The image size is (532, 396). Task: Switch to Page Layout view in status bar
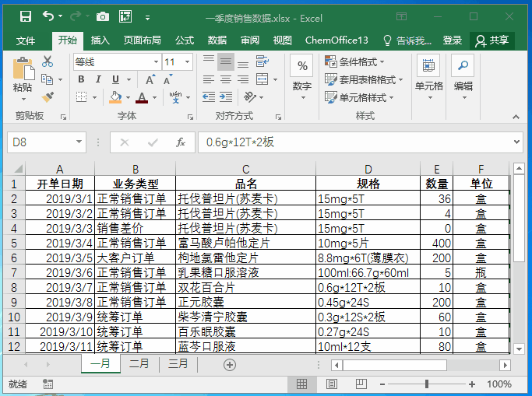pos(332,384)
